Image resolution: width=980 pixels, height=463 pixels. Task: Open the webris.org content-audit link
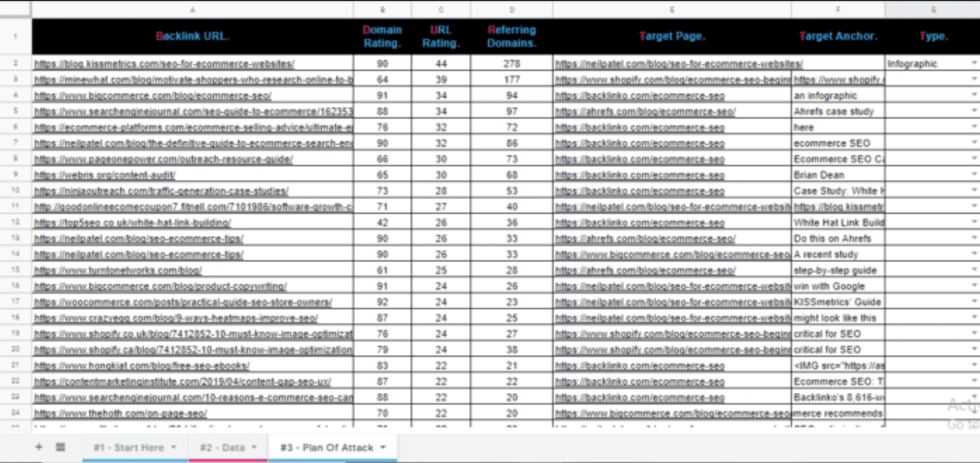(105, 175)
